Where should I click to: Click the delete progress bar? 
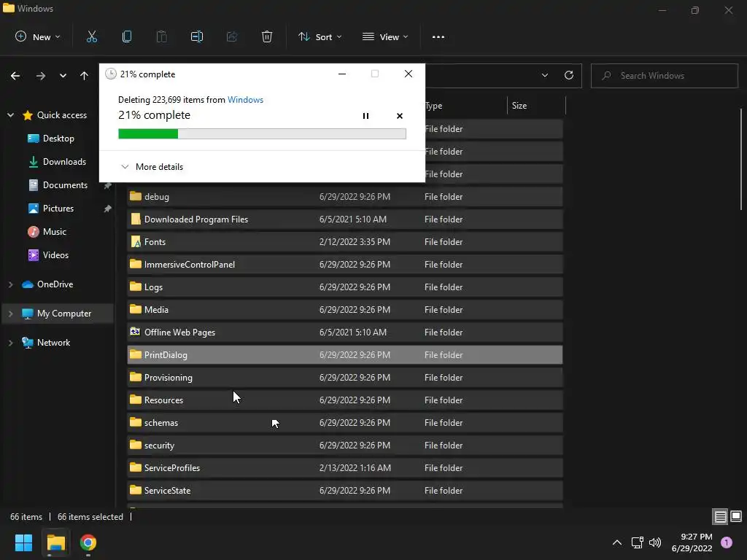[x=262, y=134]
